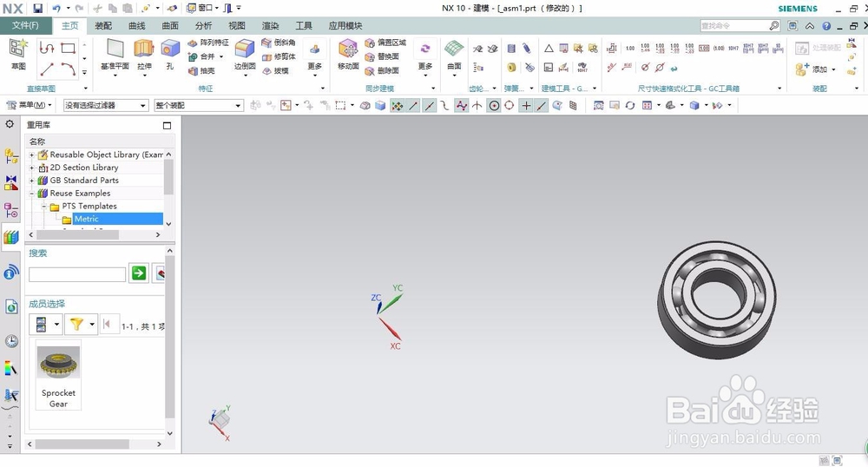
Task: Click the Shell (抽壳) command
Action: pos(201,71)
